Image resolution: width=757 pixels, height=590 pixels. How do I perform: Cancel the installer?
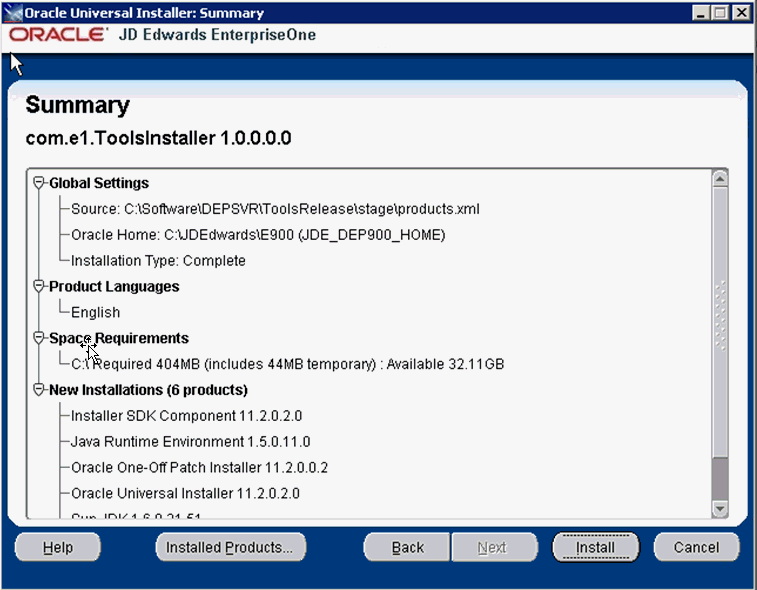(697, 547)
